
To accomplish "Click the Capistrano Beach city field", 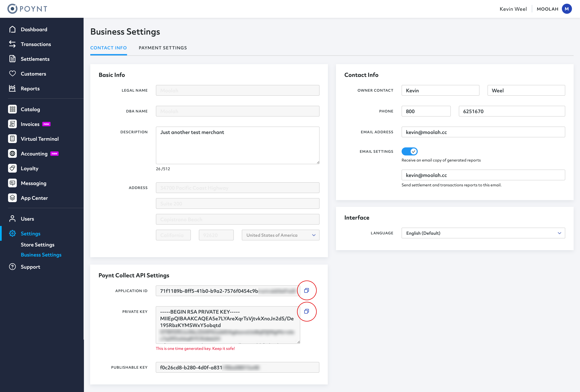I will pos(238,219).
